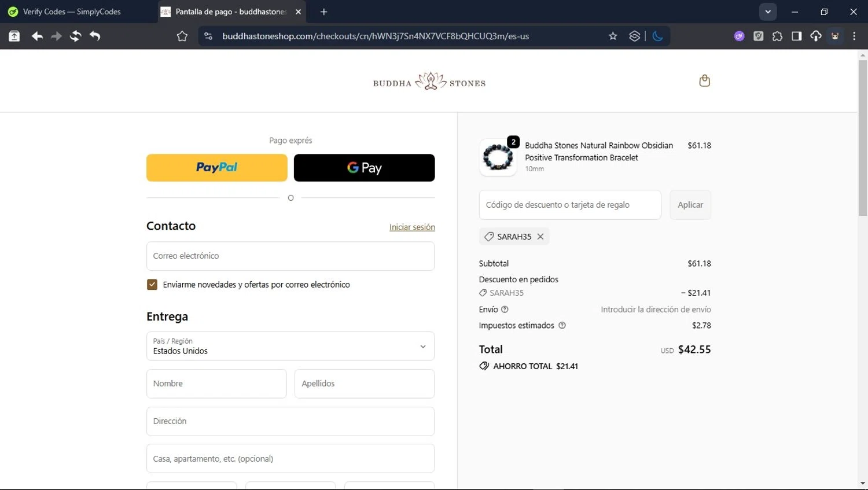868x490 pixels.
Task: Click the Descuento en pedidos label
Action: [x=518, y=279]
